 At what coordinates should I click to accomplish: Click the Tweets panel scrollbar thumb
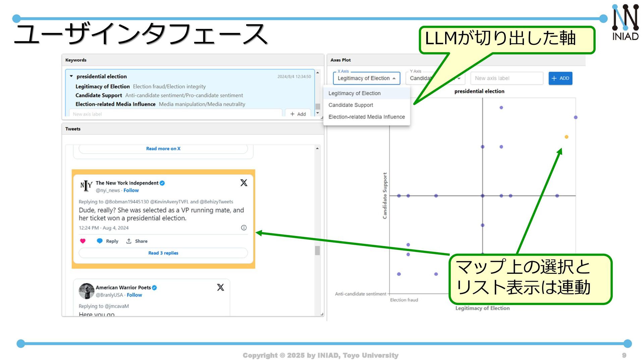tap(317, 250)
